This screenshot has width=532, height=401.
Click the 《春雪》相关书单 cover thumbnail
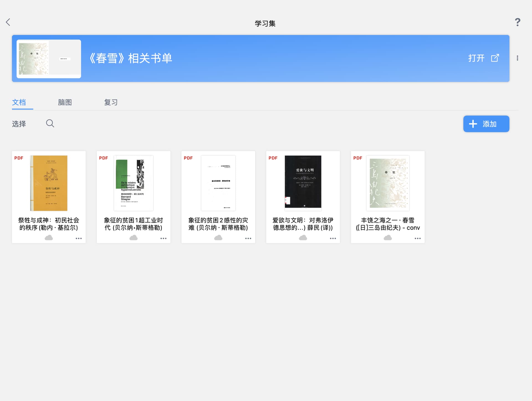click(49, 59)
